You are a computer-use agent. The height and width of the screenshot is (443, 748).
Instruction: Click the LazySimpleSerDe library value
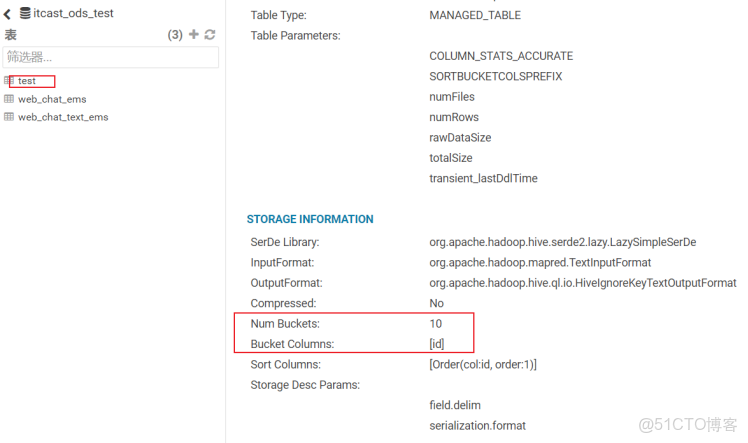click(562, 242)
